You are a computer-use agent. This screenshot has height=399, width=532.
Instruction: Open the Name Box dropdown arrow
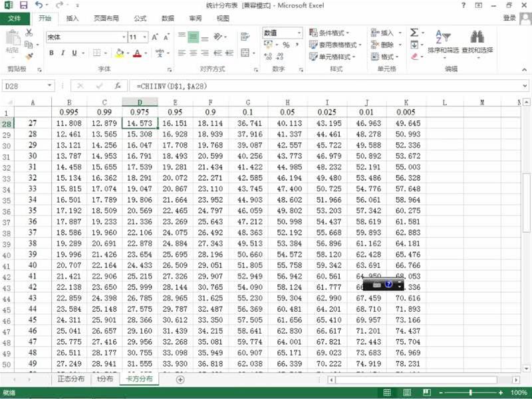(51, 86)
